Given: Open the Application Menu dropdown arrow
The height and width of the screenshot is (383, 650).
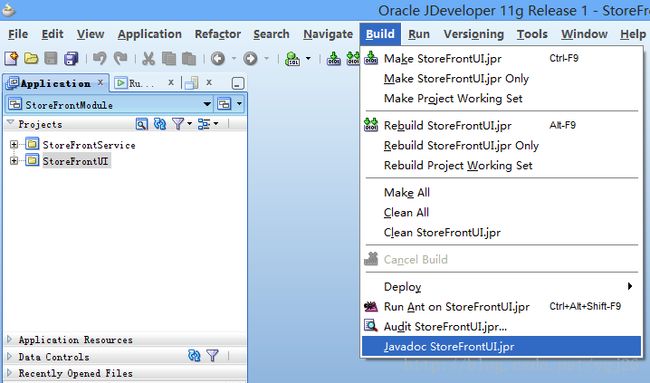Looking at the screenshot, I should coord(239,104).
